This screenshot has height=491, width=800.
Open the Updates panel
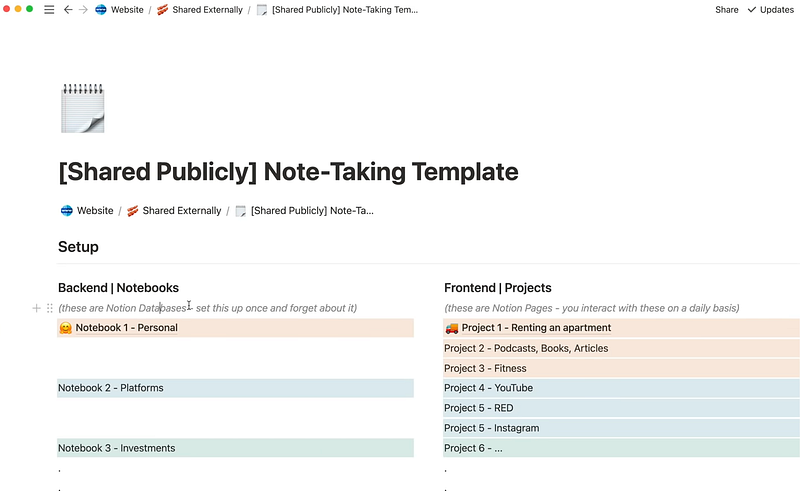pyautogui.click(x=771, y=10)
